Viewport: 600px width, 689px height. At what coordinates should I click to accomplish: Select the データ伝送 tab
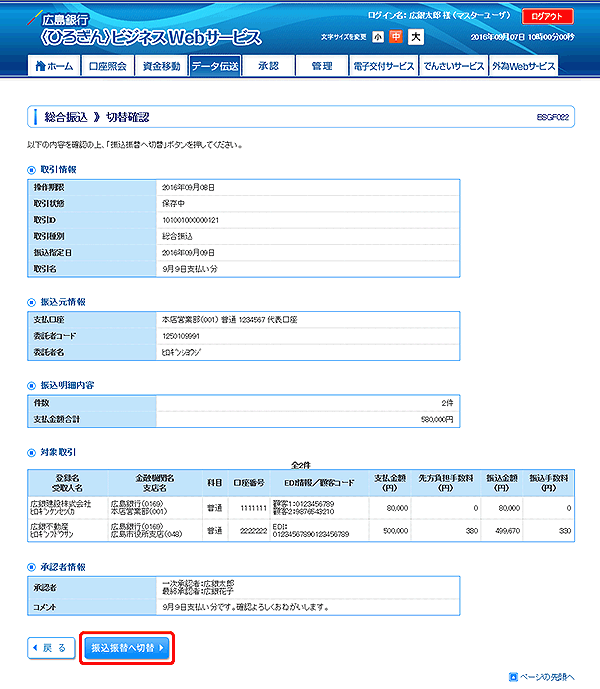(x=215, y=66)
